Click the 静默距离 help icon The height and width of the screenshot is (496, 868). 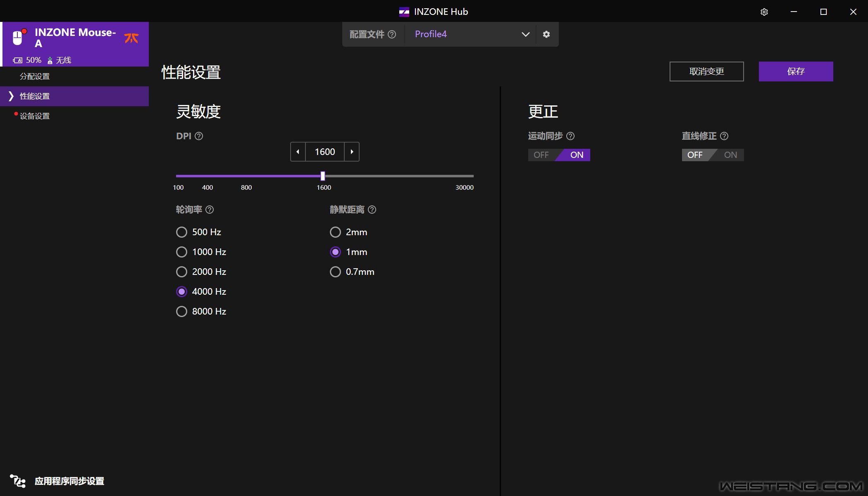coord(372,210)
